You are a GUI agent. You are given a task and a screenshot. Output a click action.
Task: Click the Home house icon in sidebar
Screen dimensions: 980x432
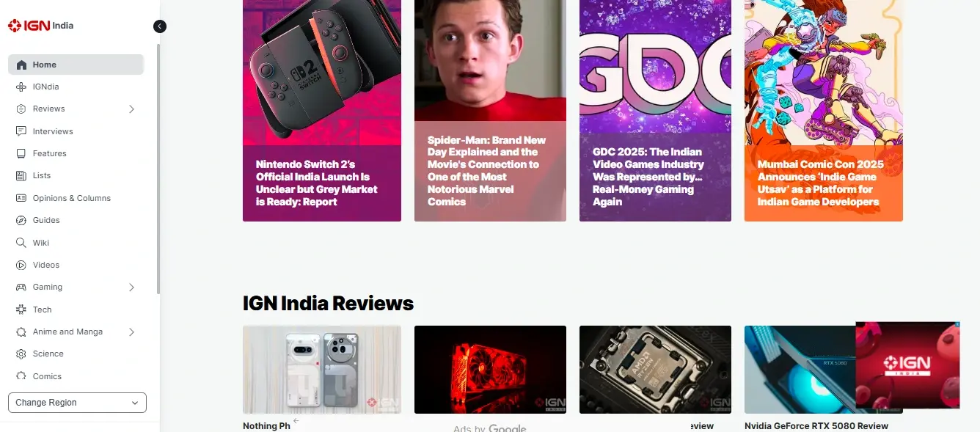pos(21,65)
